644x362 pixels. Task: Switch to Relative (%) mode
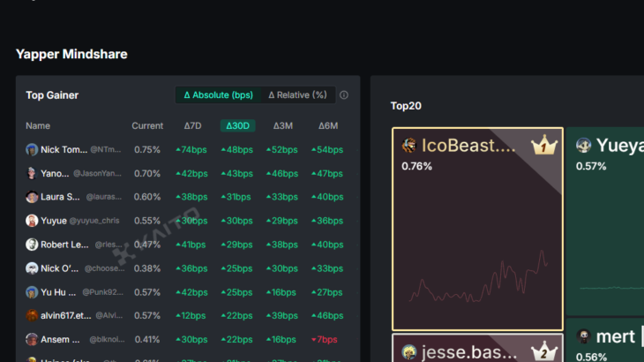(298, 95)
